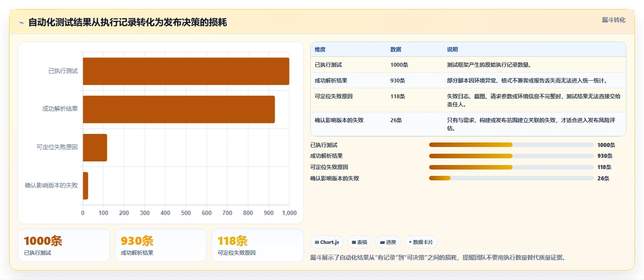Viewport: 644px width, 280px height.
Task: Click the description starting with 只有与需求、构建
Action: coord(532,124)
